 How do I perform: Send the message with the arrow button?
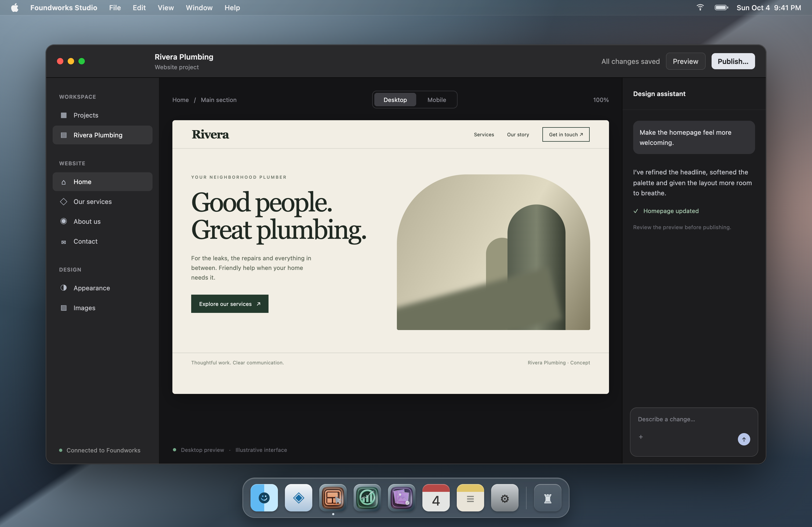(744, 439)
